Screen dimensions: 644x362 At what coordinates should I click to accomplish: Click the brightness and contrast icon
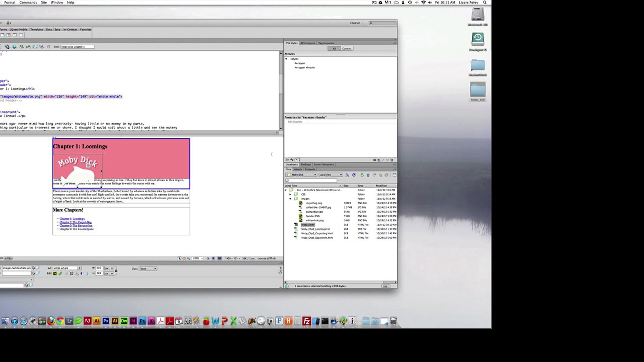pos(82,274)
